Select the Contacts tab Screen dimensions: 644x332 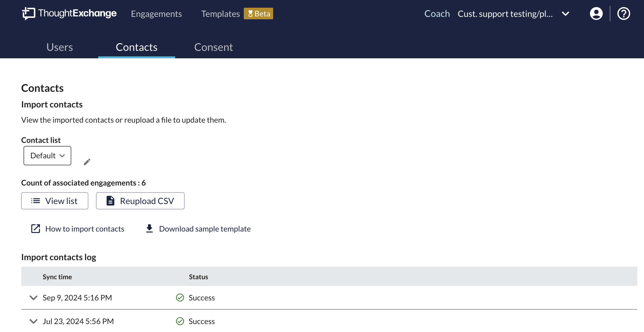[136, 47]
